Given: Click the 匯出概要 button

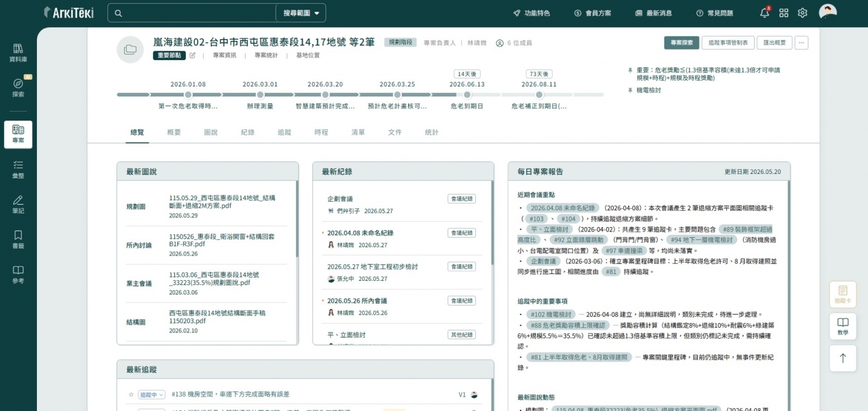Looking at the screenshot, I should [x=774, y=43].
